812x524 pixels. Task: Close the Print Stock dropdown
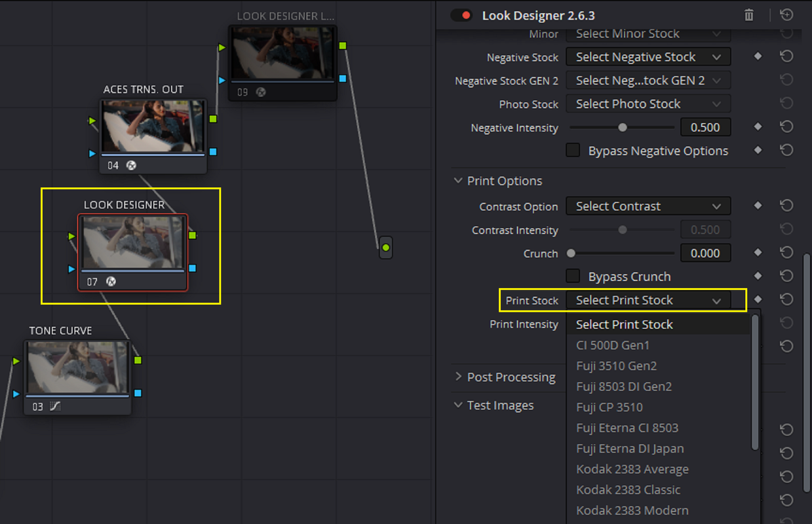tap(648, 300)
